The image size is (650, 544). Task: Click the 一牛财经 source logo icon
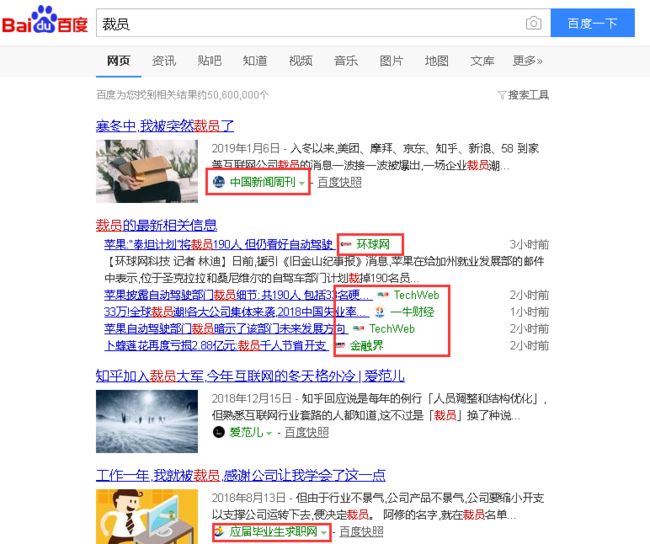379,312
